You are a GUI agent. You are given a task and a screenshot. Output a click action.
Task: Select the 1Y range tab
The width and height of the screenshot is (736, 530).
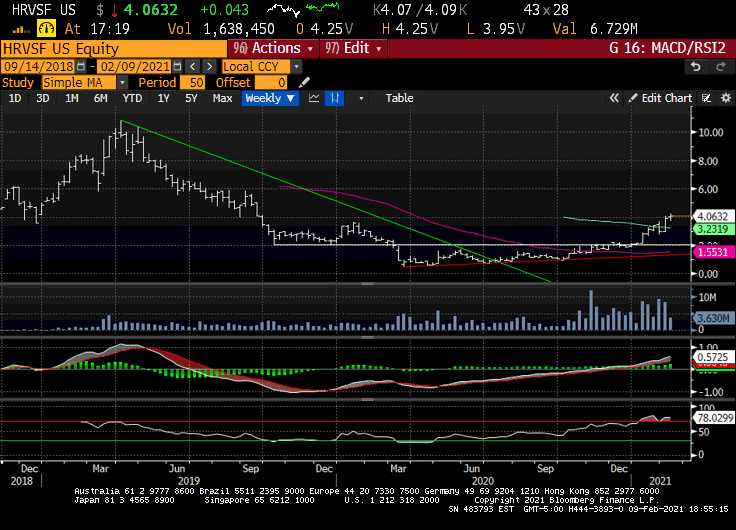(x=163, y=98)
